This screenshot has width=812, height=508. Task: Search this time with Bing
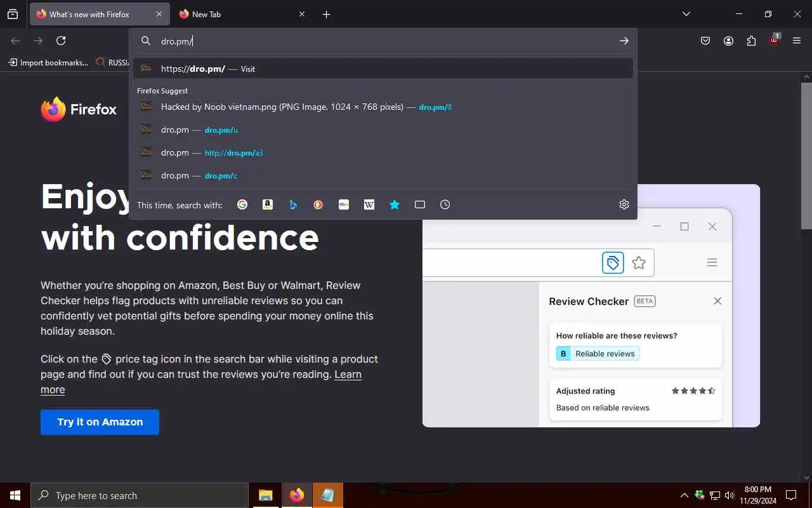[x=293, y=204]
